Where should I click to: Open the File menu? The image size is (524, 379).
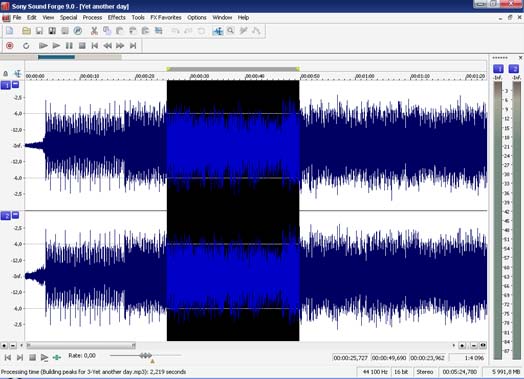(x=17, y=18)
